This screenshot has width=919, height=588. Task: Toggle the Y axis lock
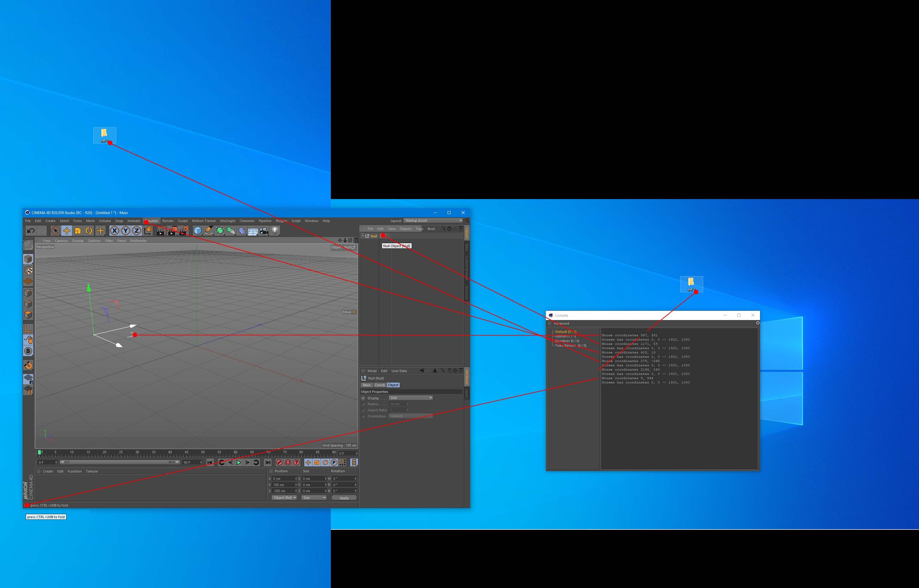click(x=125, y=231)
